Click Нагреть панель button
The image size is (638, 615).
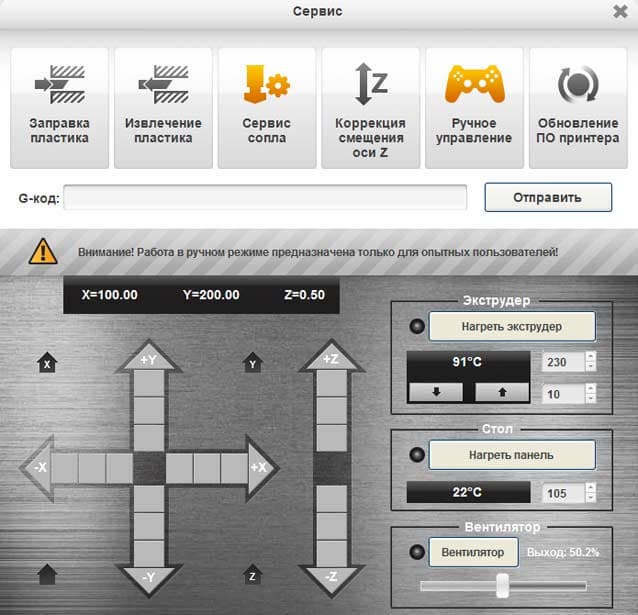point(512,455)
